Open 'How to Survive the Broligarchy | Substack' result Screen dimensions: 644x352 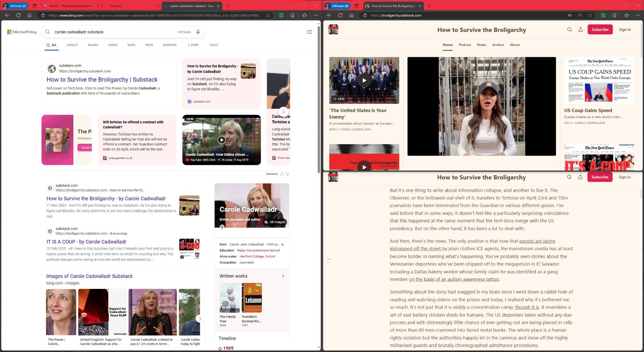102,80
